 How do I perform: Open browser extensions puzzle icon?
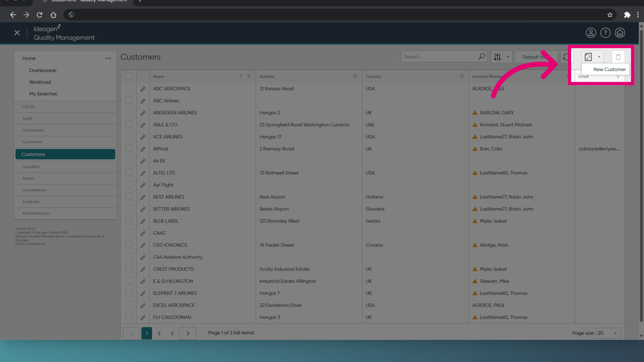[627, 15]
